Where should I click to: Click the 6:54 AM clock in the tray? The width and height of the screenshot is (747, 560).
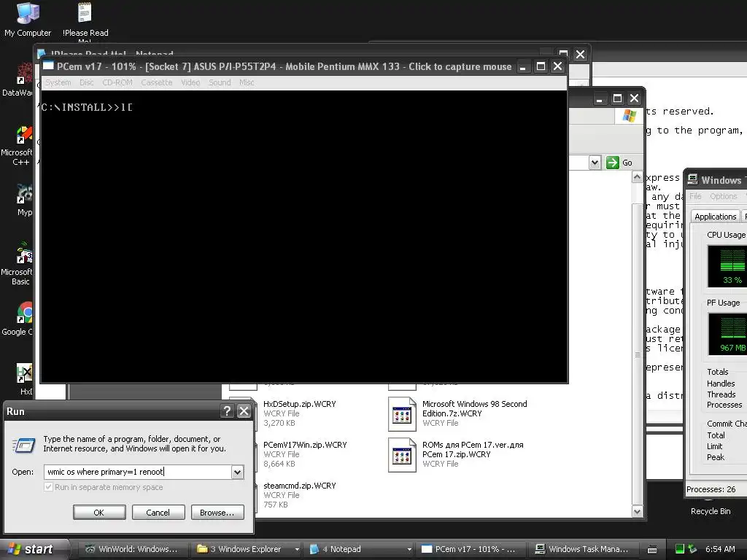point(720,549)
